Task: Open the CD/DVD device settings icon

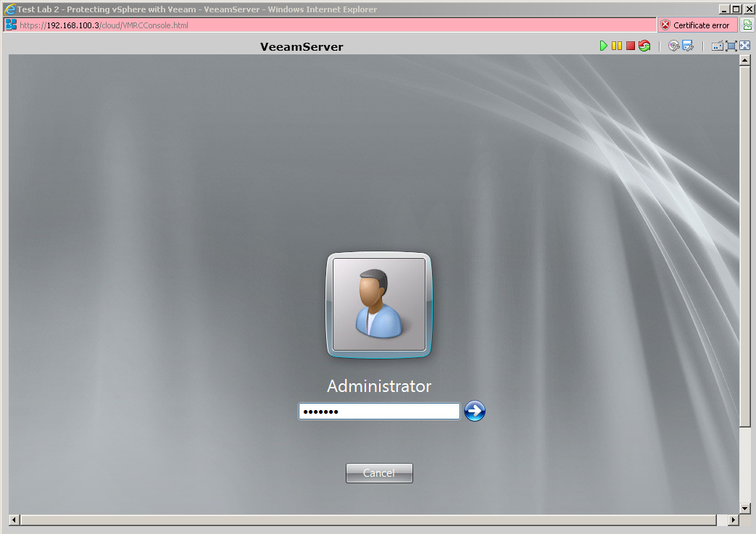Action: pos(673,46)
